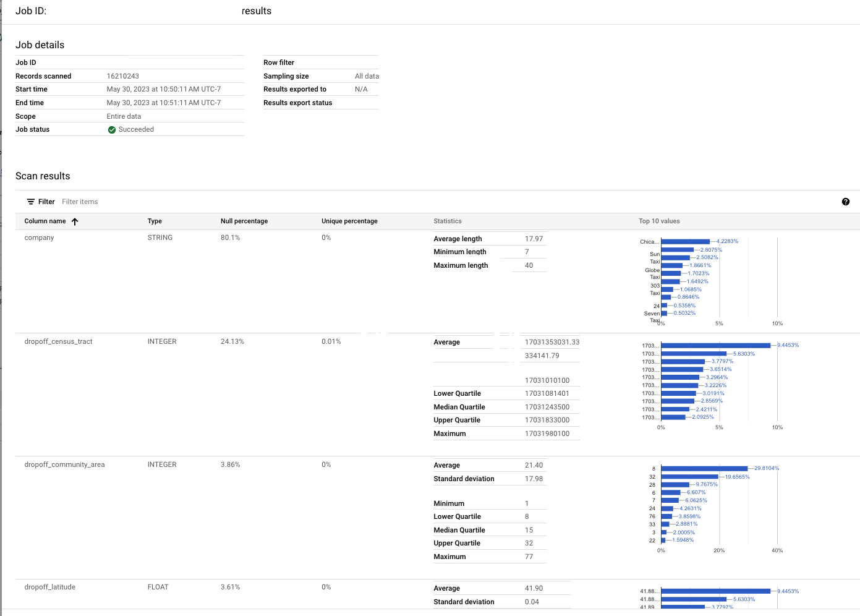The height and width of the screenshot is (616, 860).
Task: Sort by the Column name header
Action: 45,221
